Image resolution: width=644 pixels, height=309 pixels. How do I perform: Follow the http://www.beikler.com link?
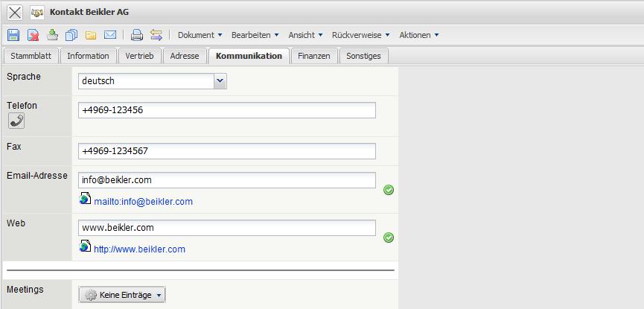tap(139, 249)
